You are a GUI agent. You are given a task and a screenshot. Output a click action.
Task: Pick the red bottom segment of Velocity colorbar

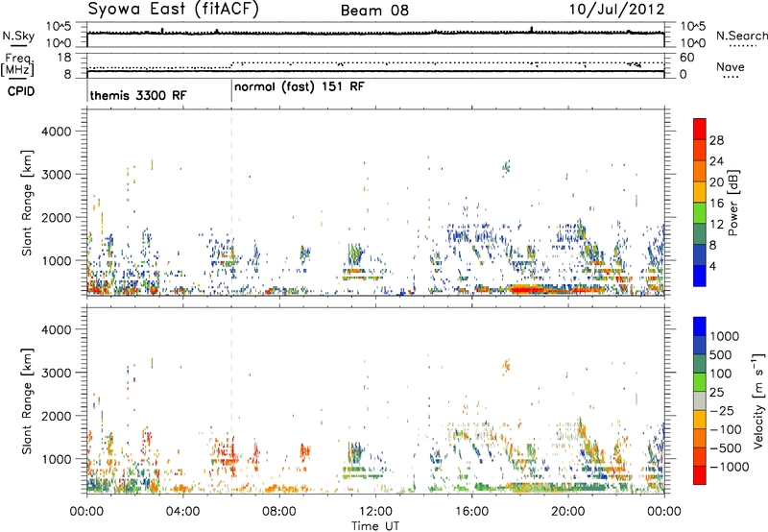pyautogui.click(x=700, y=475)
